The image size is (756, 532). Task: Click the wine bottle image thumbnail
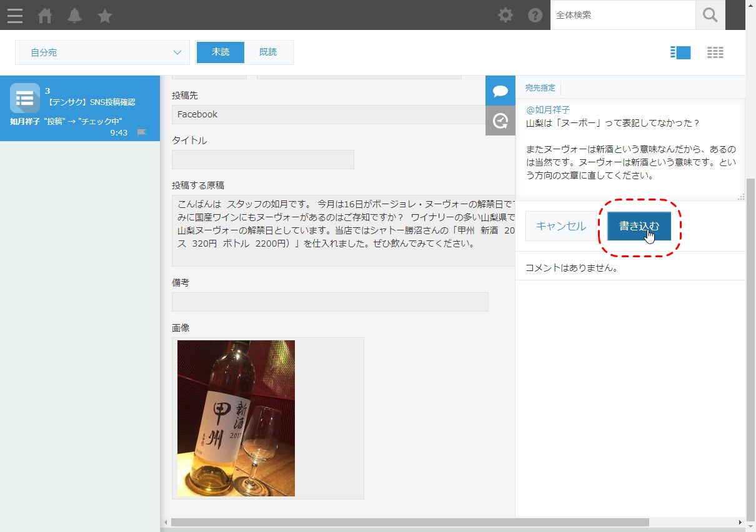point(236,418)
